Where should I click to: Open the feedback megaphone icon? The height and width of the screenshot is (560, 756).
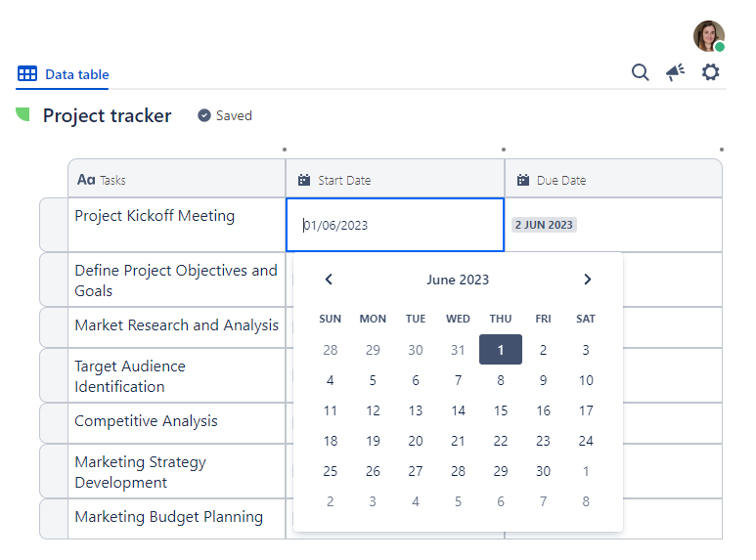coord(675,72)
